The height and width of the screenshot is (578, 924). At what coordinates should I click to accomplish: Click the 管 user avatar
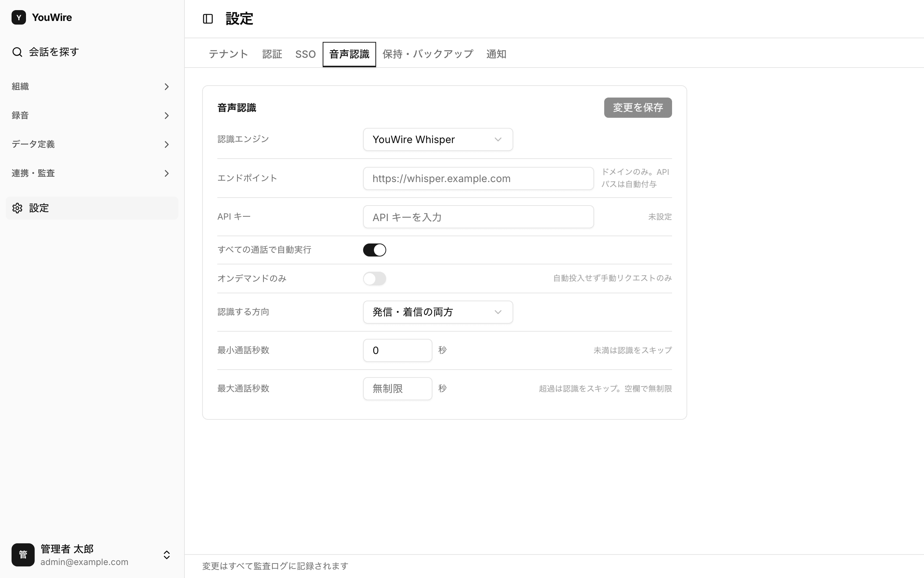[x=23, y=555]
